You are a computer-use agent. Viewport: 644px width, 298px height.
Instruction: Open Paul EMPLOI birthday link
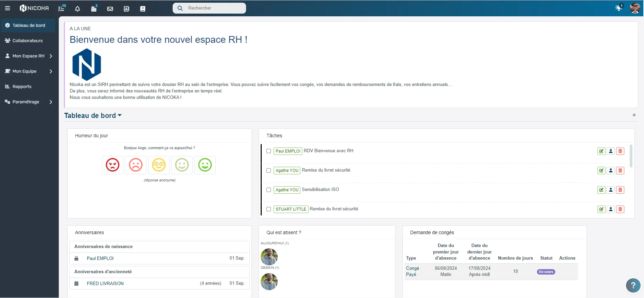click(100, 259)
